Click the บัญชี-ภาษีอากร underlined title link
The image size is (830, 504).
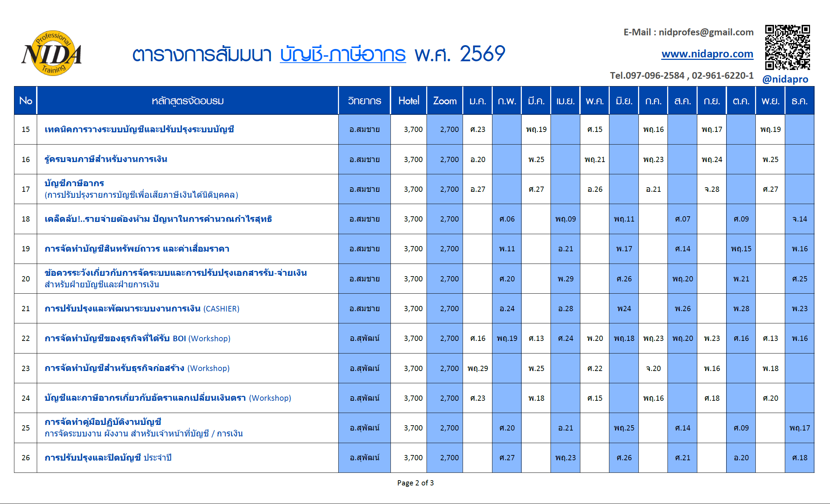pos(343,54)
